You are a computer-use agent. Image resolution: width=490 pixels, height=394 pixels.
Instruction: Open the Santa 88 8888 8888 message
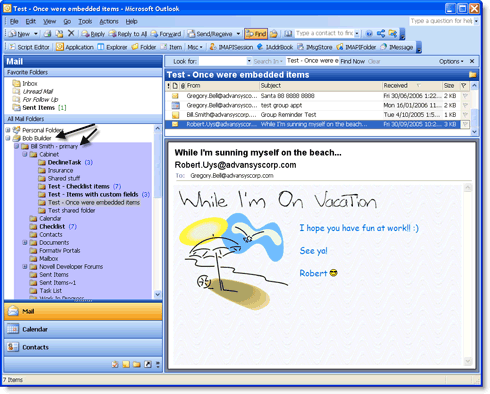(317, 96)
